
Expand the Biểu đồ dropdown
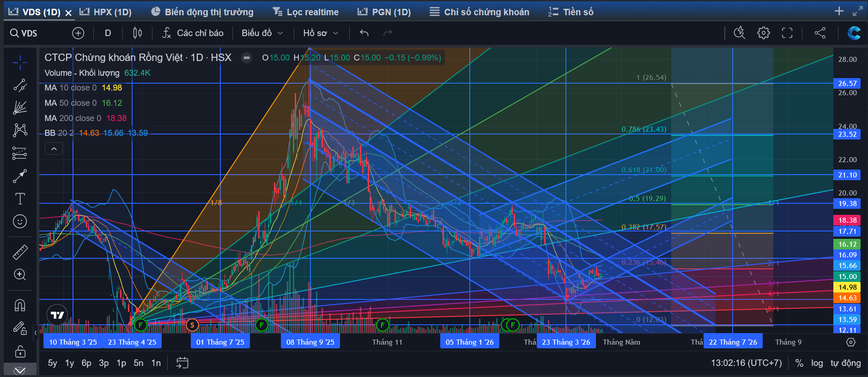(262, 33)
